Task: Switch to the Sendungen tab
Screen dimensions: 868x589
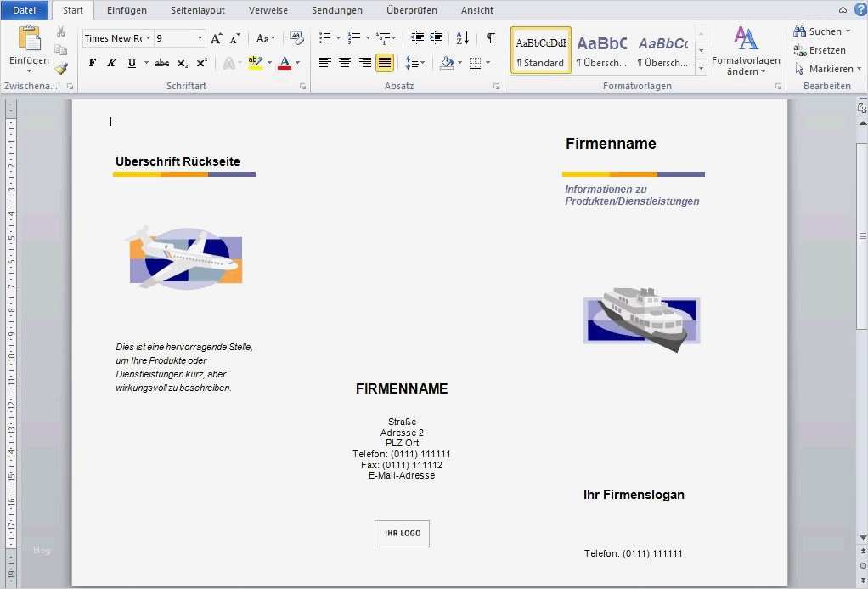Action: (x=337, y=10)
